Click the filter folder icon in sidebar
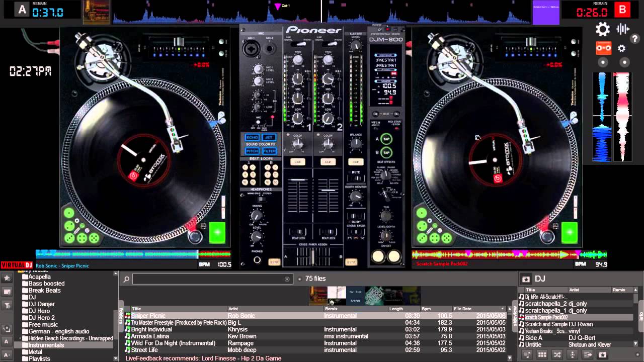Screen dimensions: 644x362 (7, 305)
